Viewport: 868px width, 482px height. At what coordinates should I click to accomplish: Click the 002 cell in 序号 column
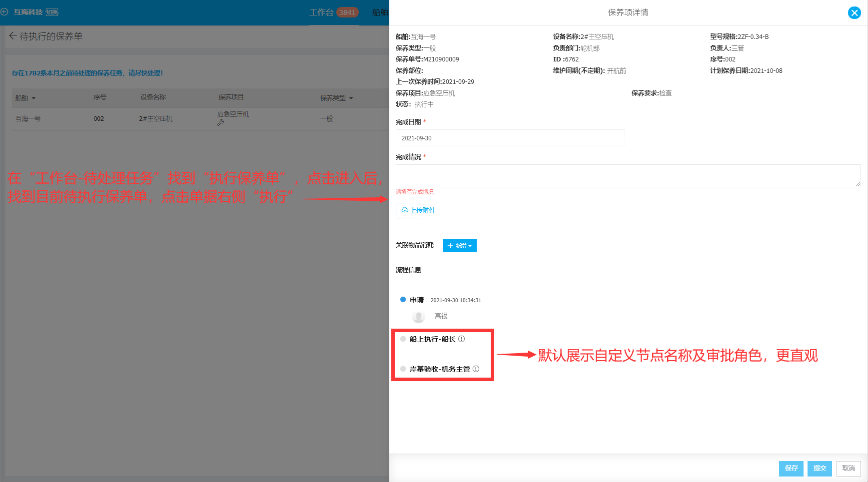pyautogui.click(x=99, y=119)
